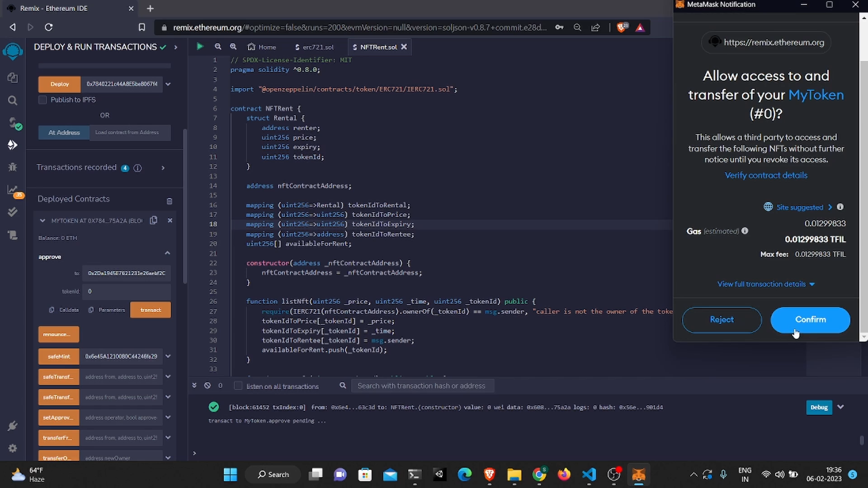Viewport: 868px width, 488px height.
Task: Click the tokenId input field
Action: [127, 291]
